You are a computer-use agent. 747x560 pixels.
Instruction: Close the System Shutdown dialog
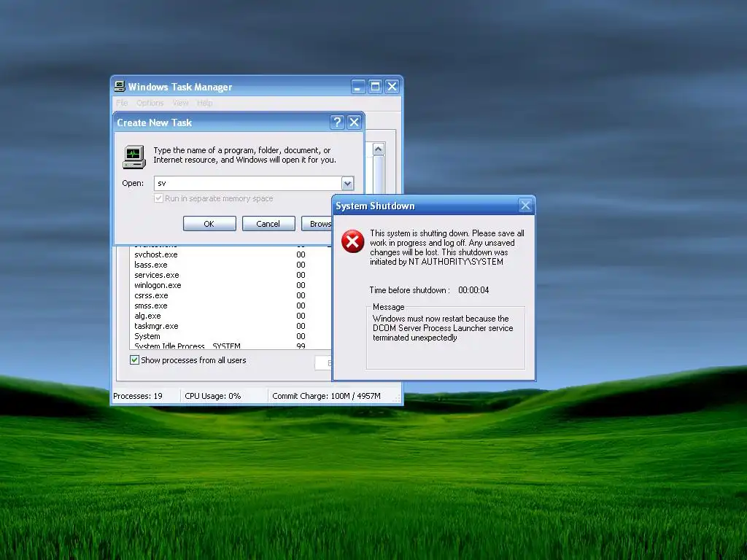pyautogui.click(x=525, y=206)
